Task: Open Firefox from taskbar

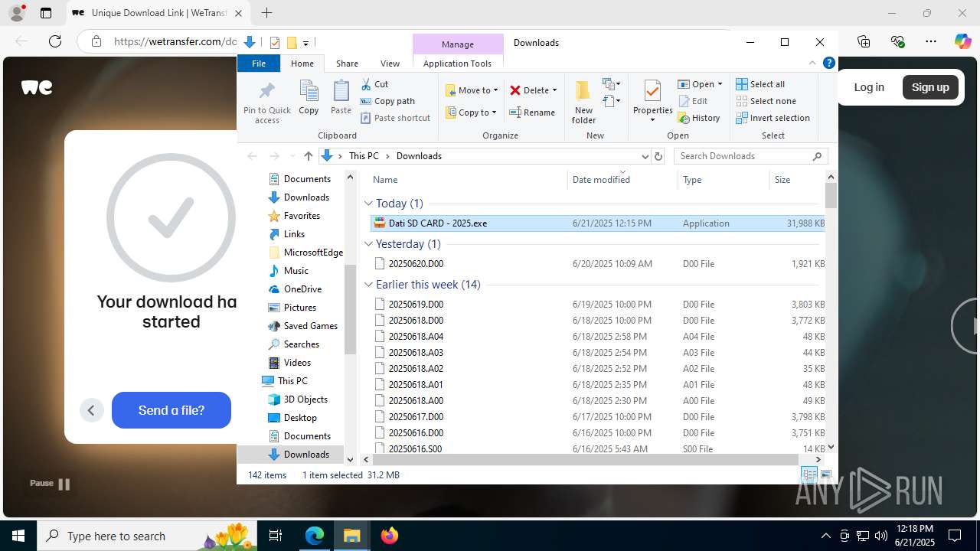Action: tap(390, 536)
